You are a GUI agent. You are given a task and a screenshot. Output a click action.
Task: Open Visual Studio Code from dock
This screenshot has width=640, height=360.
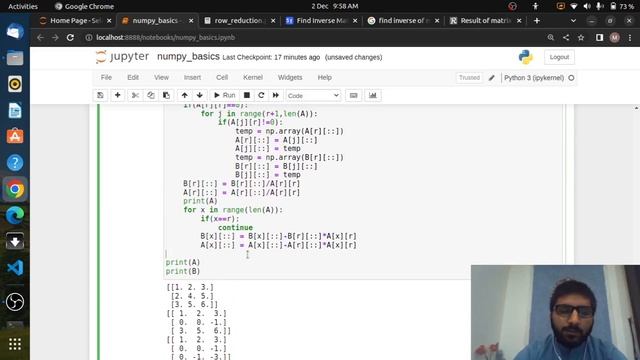coord(15,268)
